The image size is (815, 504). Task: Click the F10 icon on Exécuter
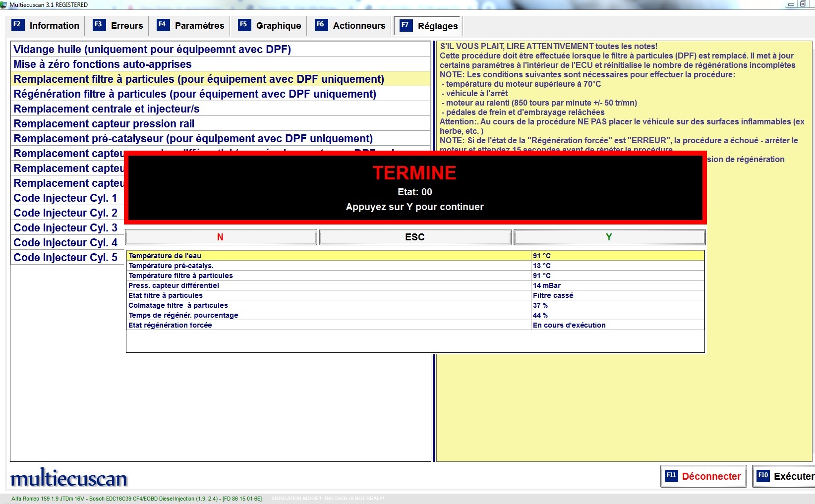click(763, 476)
